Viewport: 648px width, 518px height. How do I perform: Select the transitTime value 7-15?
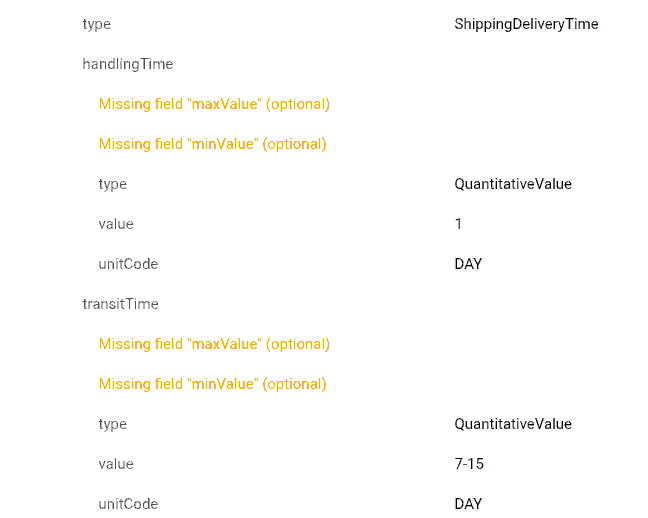coord(469,464)
